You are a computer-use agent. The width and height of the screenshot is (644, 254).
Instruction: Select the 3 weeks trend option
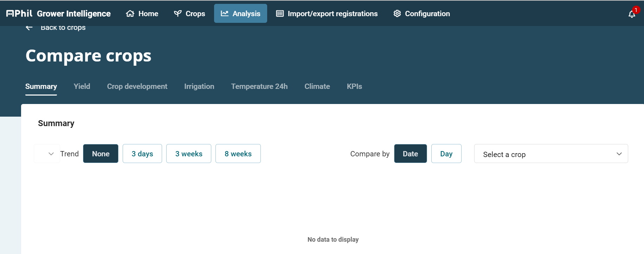pos(189,154)
